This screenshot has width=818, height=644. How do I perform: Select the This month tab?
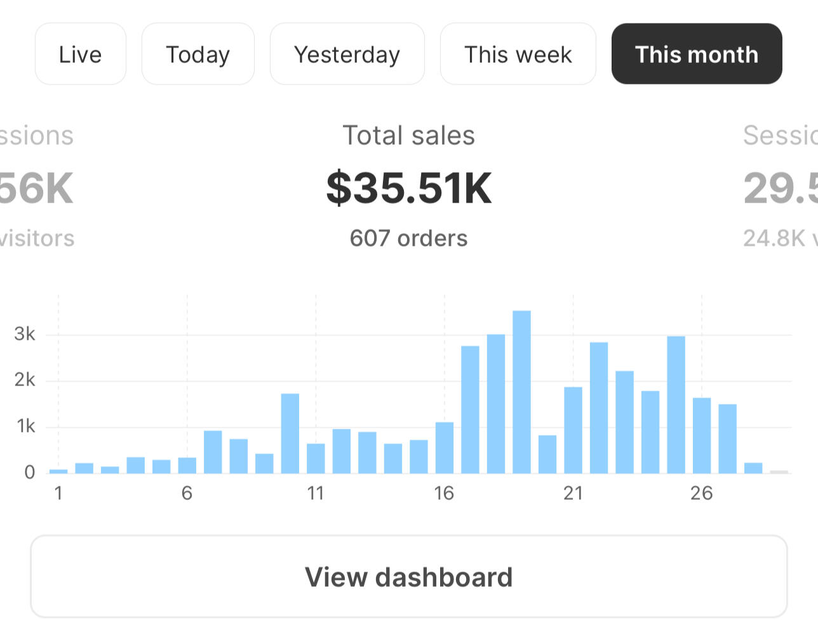[696, 54]
